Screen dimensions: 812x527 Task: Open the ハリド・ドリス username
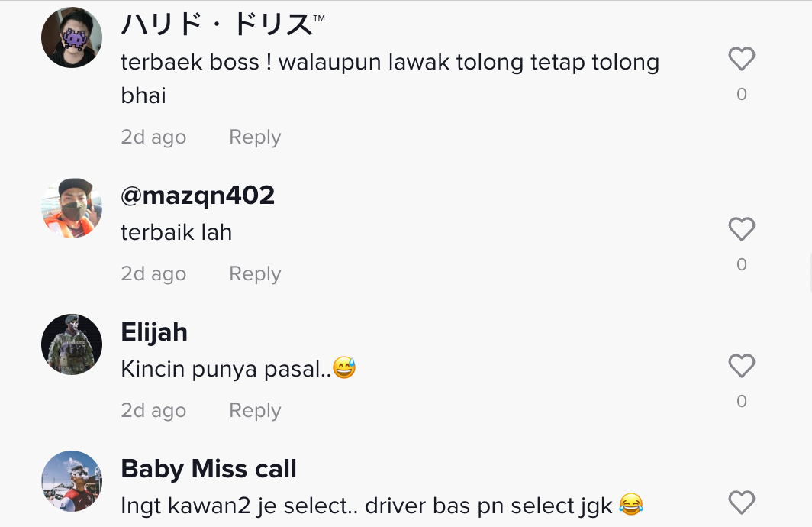coord(223,24)
